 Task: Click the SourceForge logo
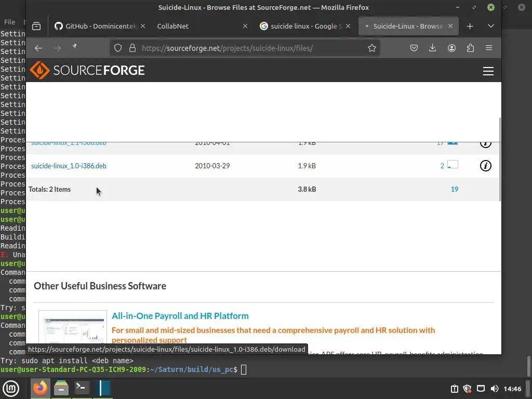87,70
